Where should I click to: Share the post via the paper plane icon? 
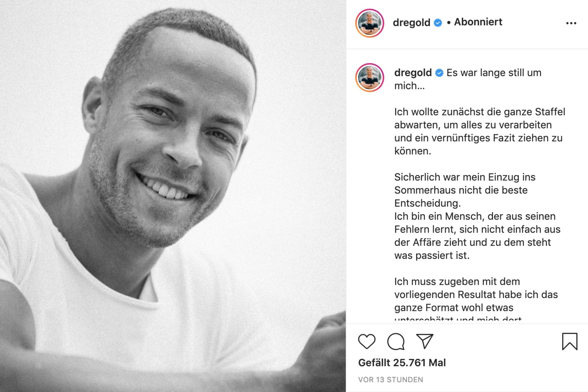(425, 341)
